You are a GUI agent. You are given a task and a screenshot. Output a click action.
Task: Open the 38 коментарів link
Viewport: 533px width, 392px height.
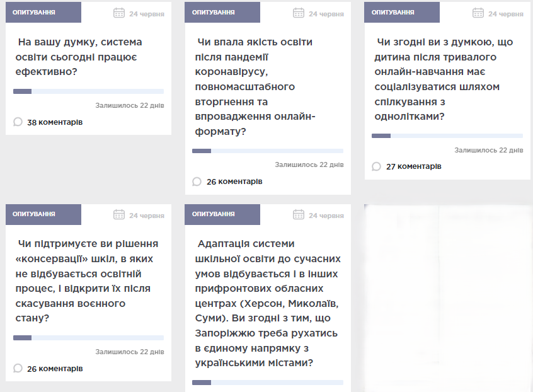[x=55, y=122]
